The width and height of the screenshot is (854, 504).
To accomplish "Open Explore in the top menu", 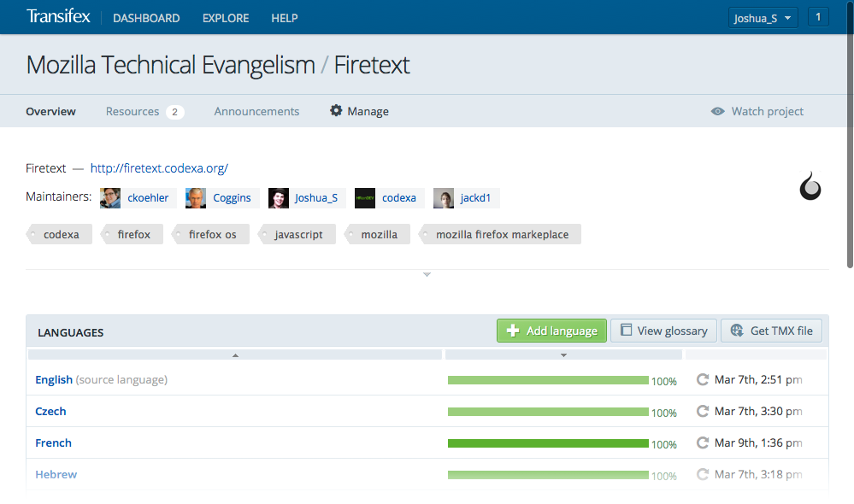I will (x=226, y=18).
